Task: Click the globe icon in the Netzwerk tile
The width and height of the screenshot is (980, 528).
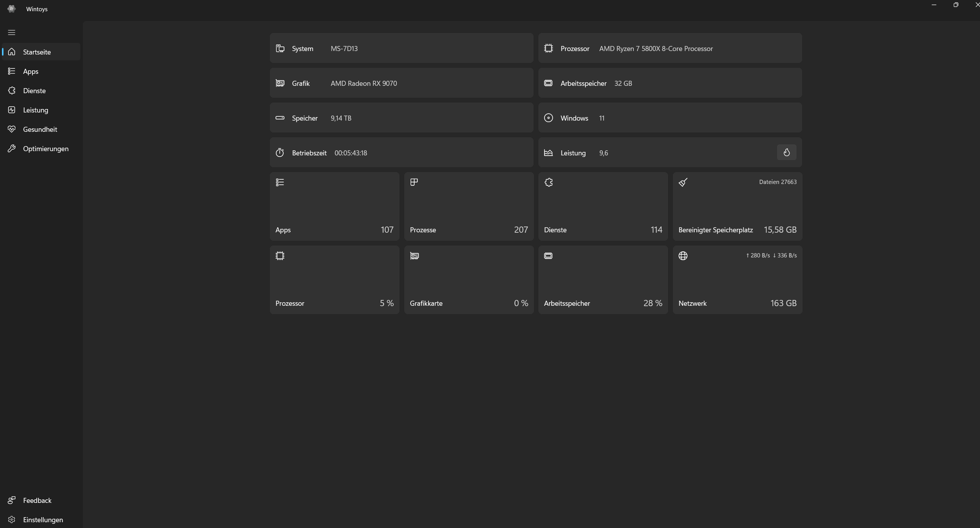Action: 683,256
